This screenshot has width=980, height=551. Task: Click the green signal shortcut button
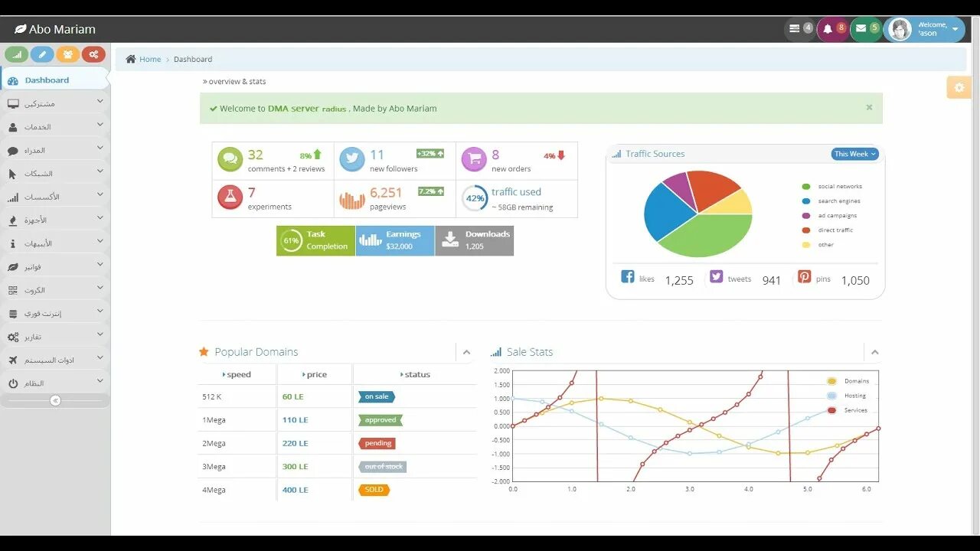click(17, 54)
